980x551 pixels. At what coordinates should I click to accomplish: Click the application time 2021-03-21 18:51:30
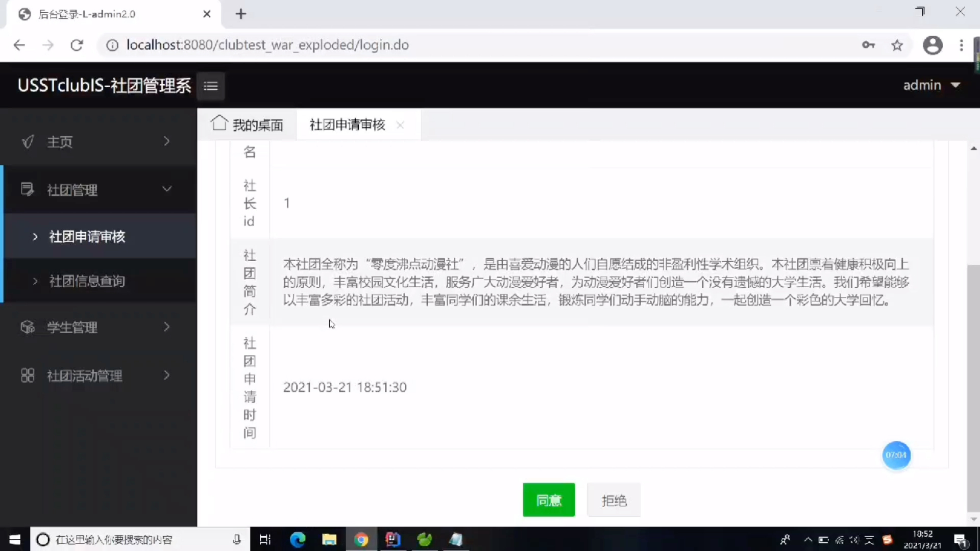[x=345, y=387]
